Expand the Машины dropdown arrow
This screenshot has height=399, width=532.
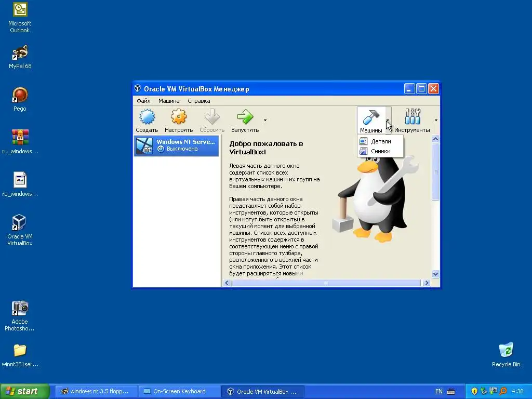pyautogui.click(x=388, y=120)
